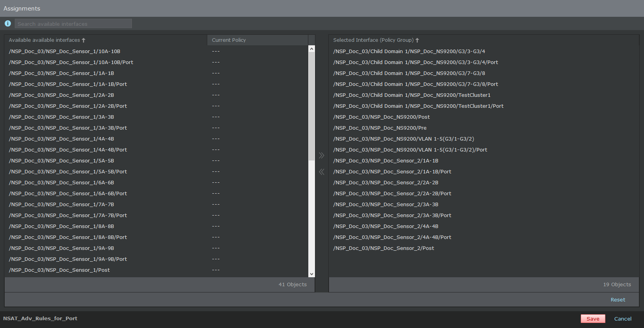Click the available list scrollbar thumb
The height and width of the screenshot is (328, 644).
tap(311, 106)
